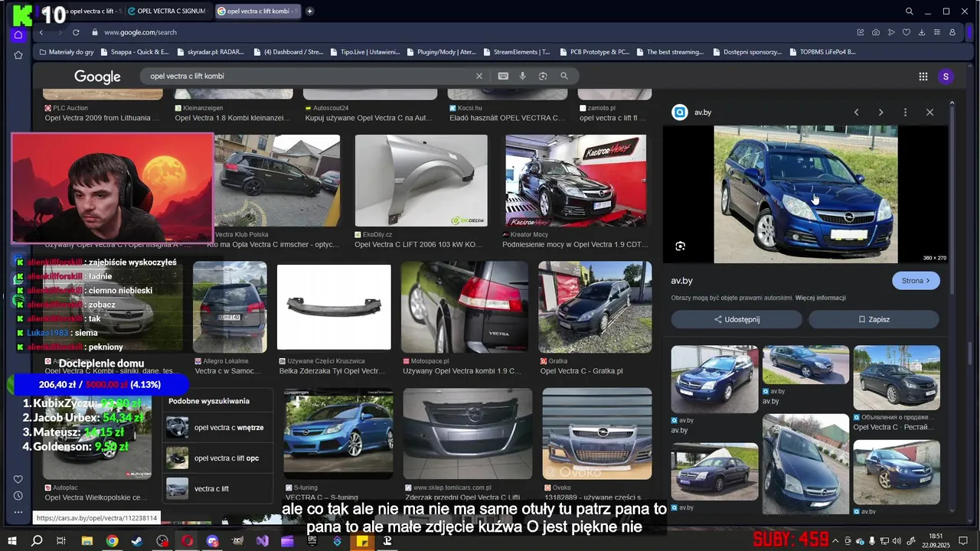Image resolution: width=980 pixels, height=551 pixels.
Task: Select suggestion 'vectra c lift'
Action: 217,488
